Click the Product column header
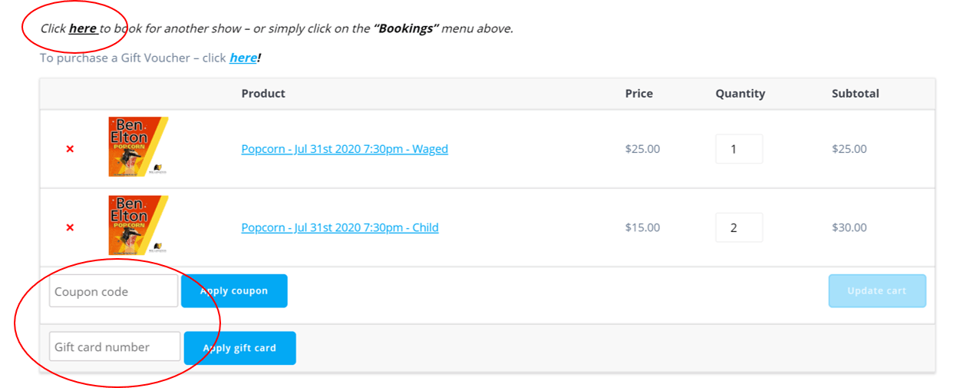Image resolution: width=980 pixels, height=388 pixels. [263, 94]
